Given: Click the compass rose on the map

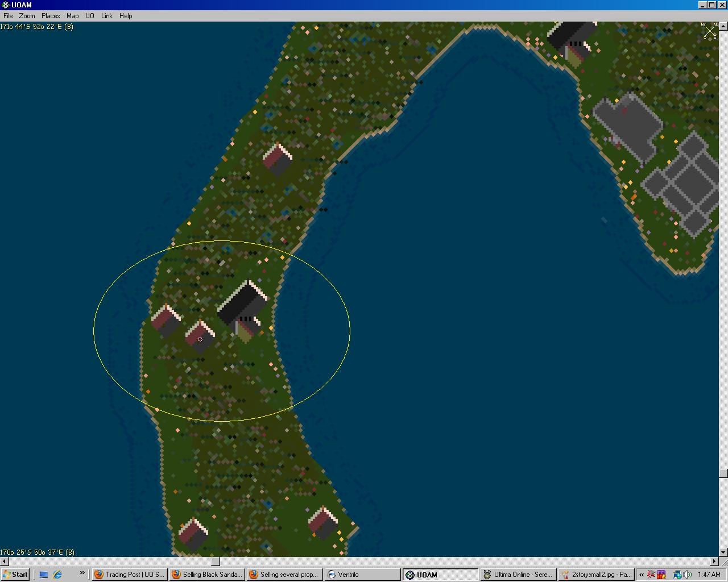Looking at the screenshot, I should (709, 31).
